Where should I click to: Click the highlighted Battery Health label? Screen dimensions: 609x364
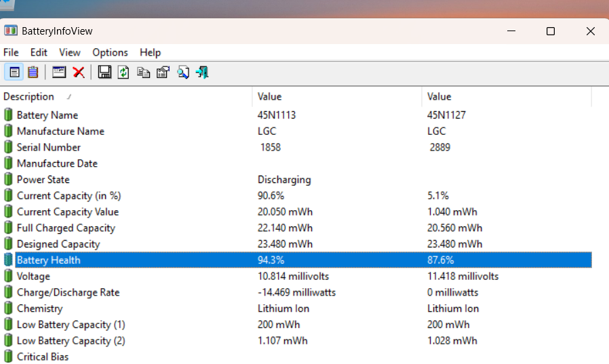pyautogui.click(x=49, y=260)
